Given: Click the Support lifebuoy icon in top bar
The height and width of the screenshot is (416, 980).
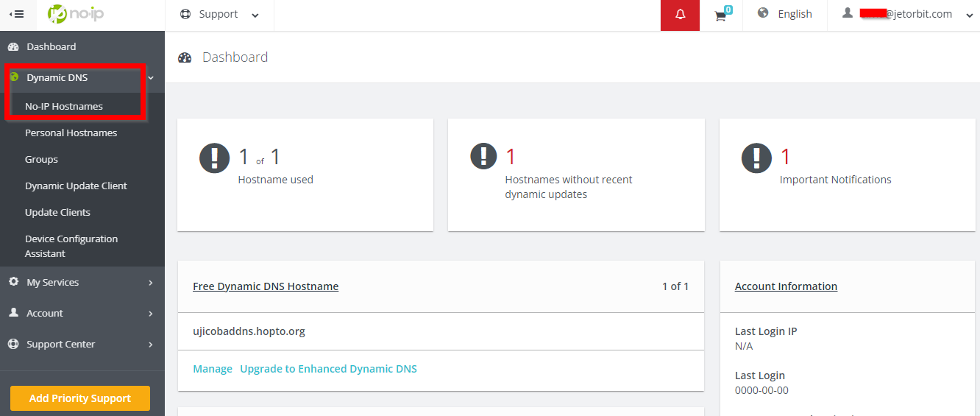Looking at the screenshot, I should (x=185, y=14).
